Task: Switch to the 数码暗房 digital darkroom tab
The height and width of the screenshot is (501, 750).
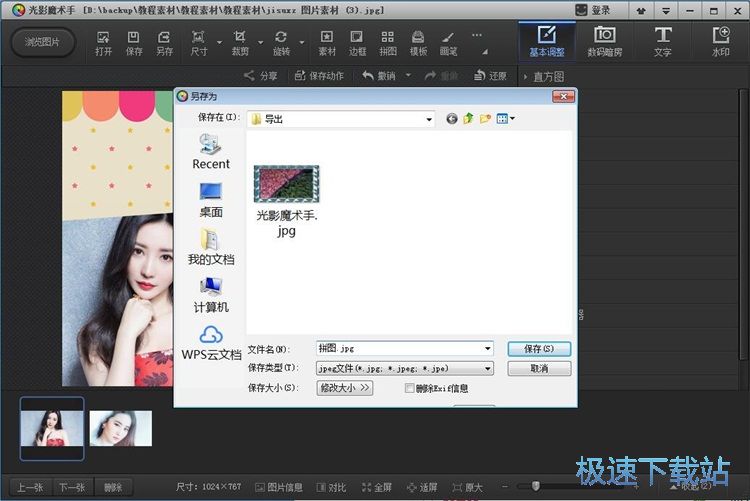Action: click(605, 42)
